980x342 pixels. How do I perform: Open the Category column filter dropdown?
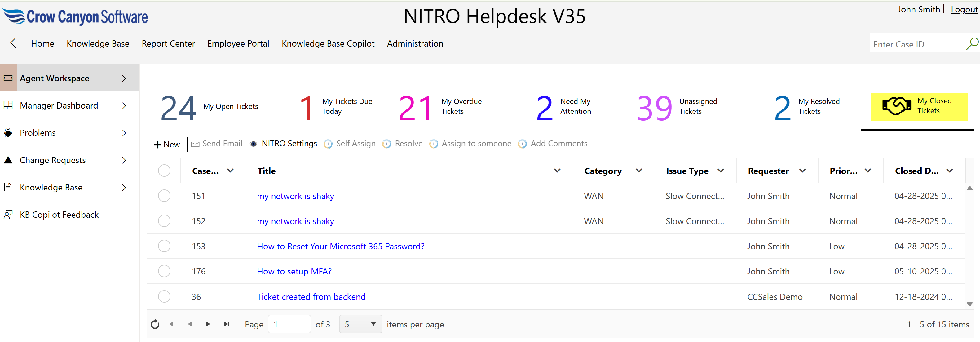639,171
